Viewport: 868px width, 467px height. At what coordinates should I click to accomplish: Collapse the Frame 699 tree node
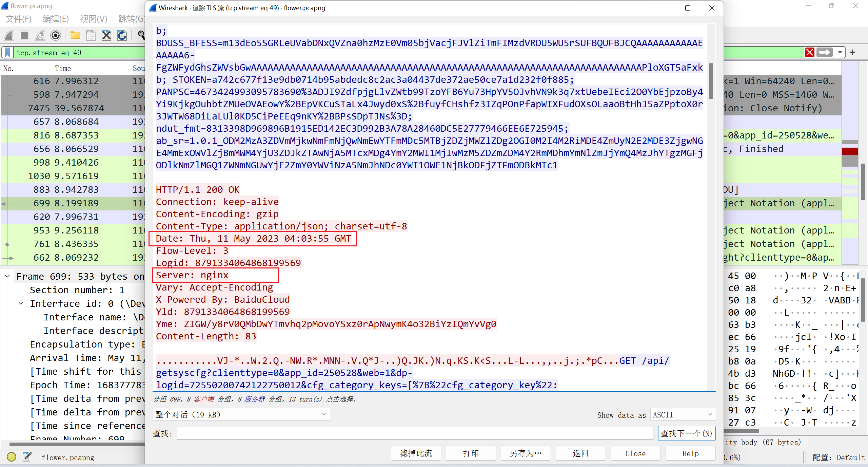click(7, 276)
